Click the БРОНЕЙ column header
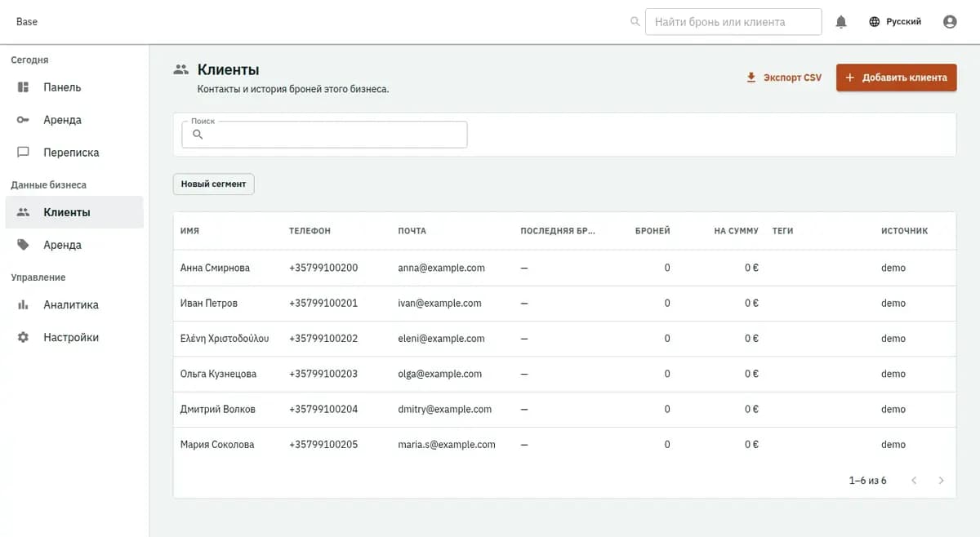The width and height of the screenshot is (980, 537). [x=653, y=231]
